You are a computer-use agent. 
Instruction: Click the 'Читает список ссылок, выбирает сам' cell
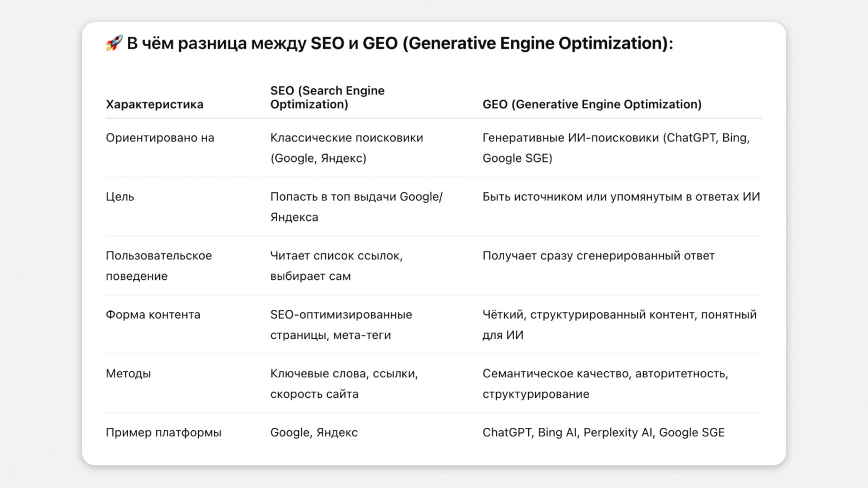click(x=336, y=265)
